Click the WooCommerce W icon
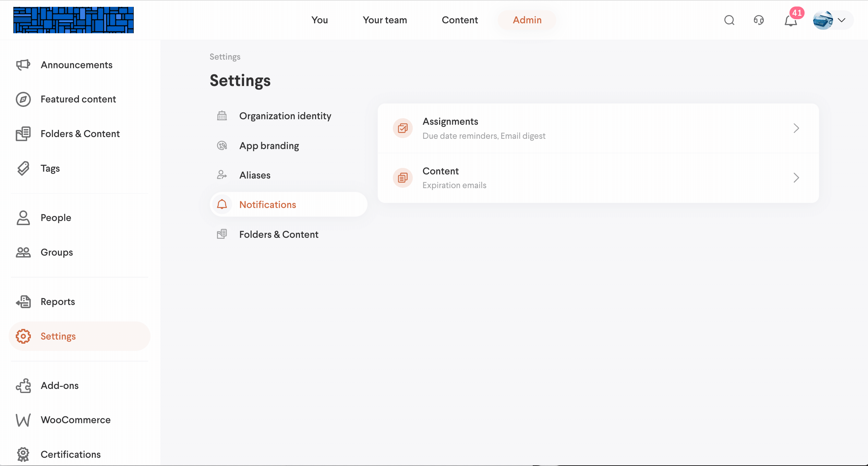This screenshot has height=466, width=868. [23, 420]
